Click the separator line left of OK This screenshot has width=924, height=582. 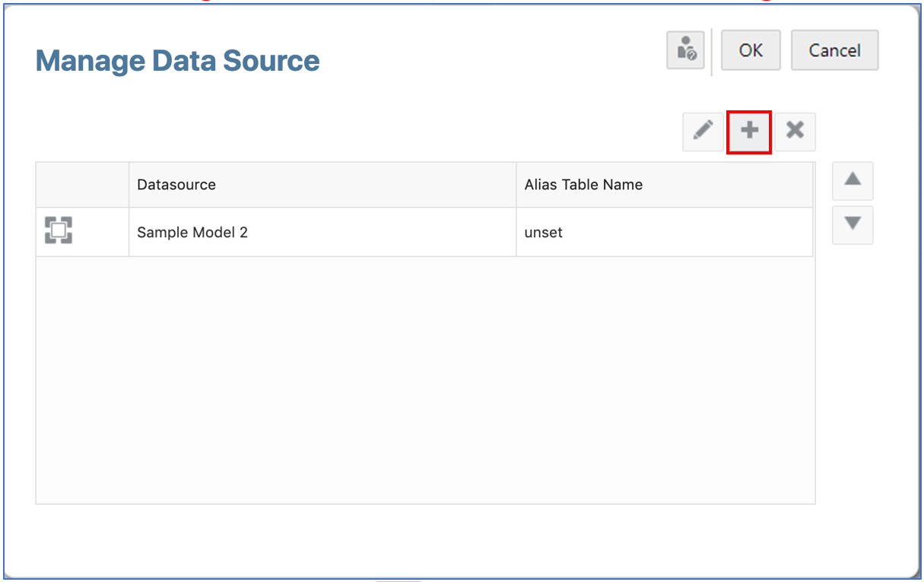(712, 52)
